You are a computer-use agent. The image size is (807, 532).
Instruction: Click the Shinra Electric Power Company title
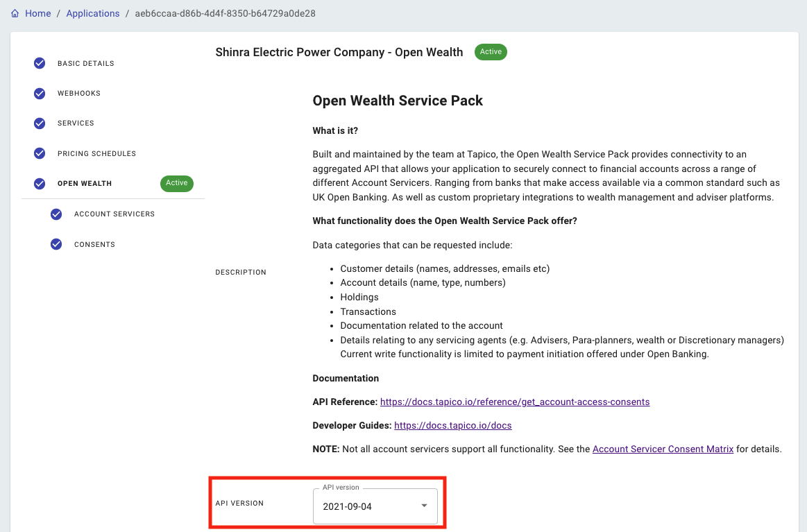point(339,52)
